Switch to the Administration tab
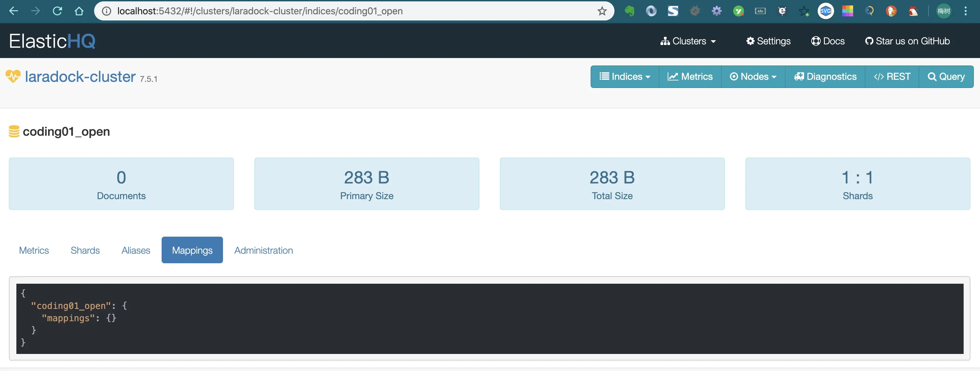 (263, 250)
